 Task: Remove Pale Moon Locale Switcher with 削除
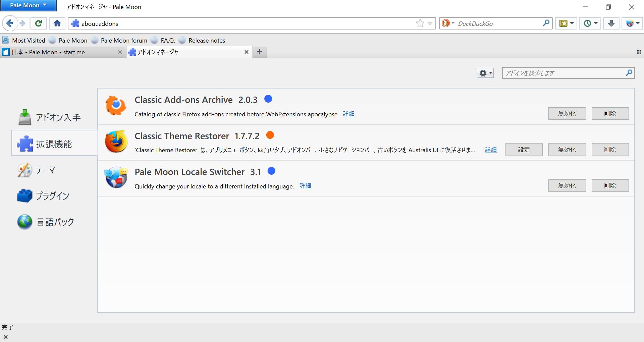coord(610,185)
